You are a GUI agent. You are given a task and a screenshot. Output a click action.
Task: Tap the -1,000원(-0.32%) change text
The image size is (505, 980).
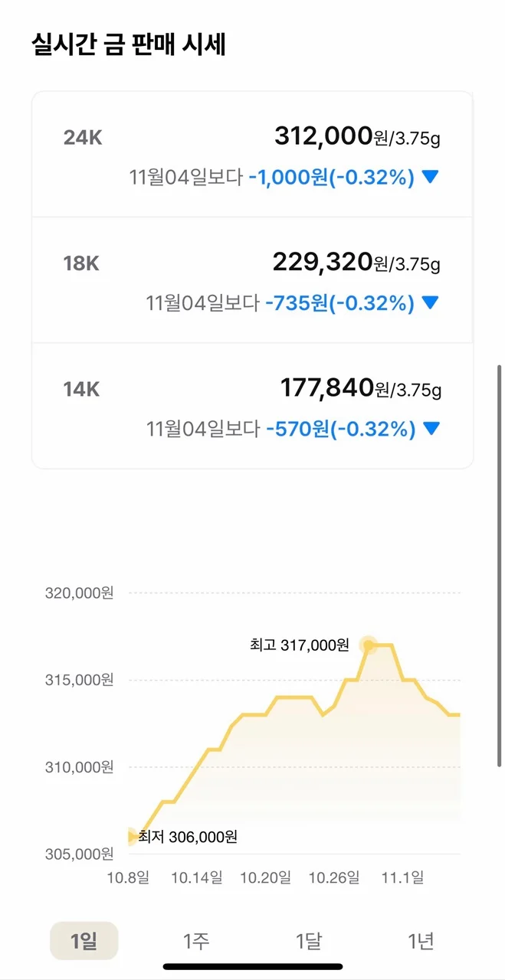331,178
